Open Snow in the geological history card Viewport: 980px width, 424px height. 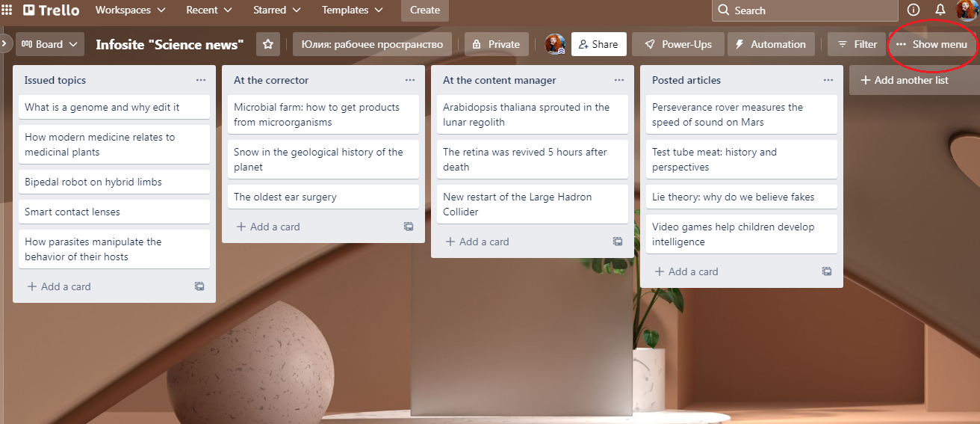click(323, 159)
